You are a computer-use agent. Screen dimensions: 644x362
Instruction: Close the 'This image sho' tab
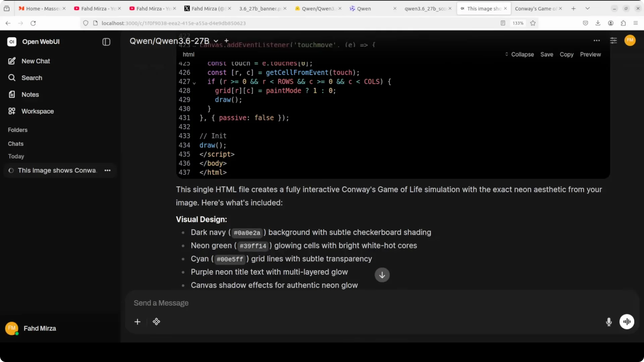coord(505,8)
